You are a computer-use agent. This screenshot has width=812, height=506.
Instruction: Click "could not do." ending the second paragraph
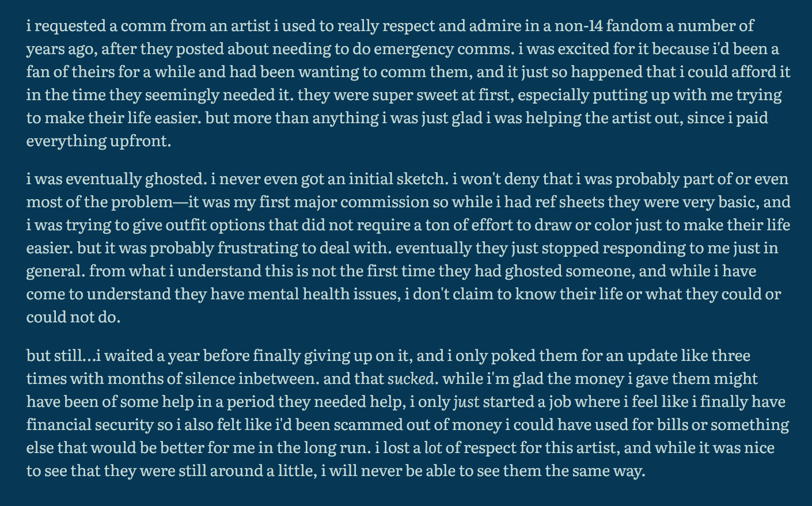(73, 317)
